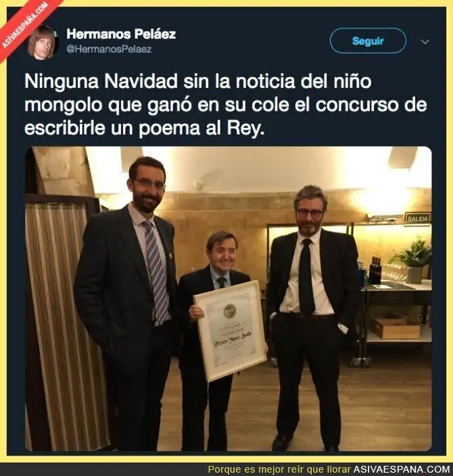Click the glasses on the tall man's face

click(x=149, y=183)
